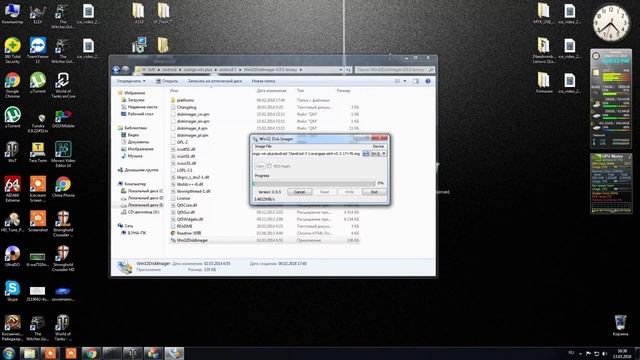The height and width of the screenshot is (360, 640).
Task: Click the Copy button next to MD5 Hash
Action: point(260,166)
